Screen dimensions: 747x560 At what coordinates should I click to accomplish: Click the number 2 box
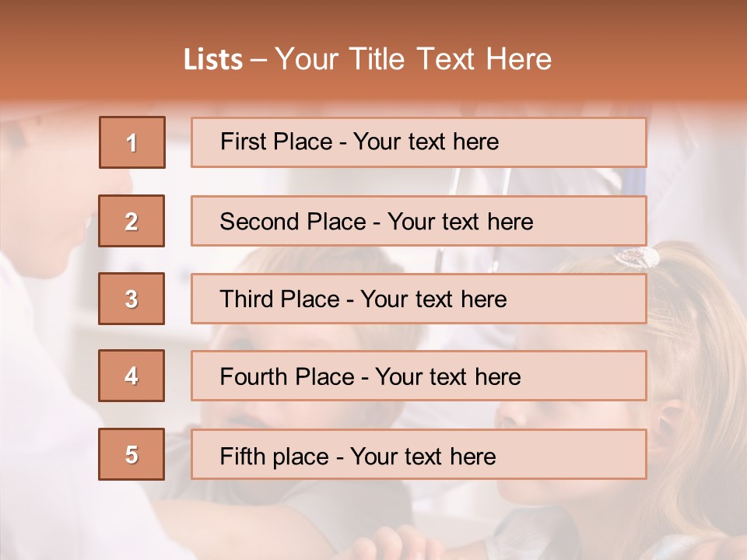[132, 221]
